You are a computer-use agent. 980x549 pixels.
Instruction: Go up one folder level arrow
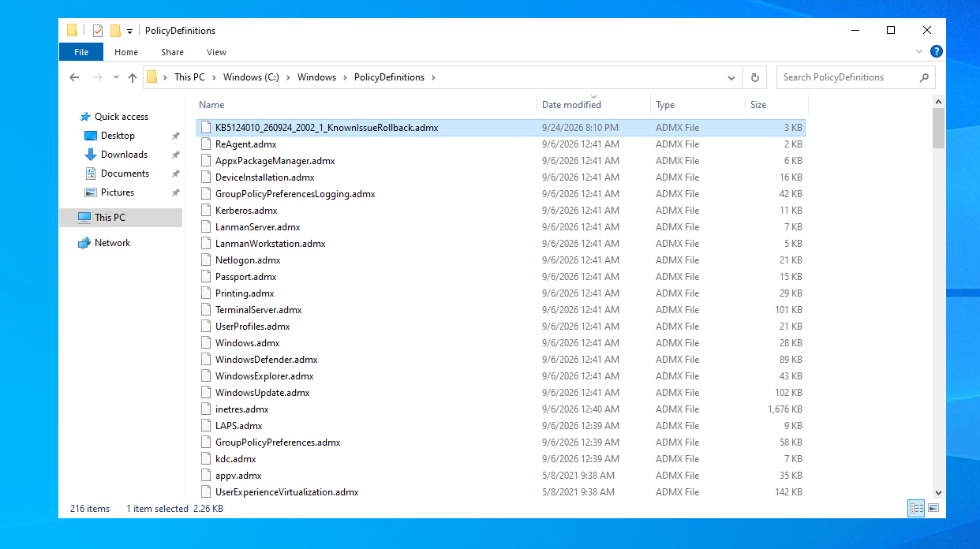(x=133, y=77)
